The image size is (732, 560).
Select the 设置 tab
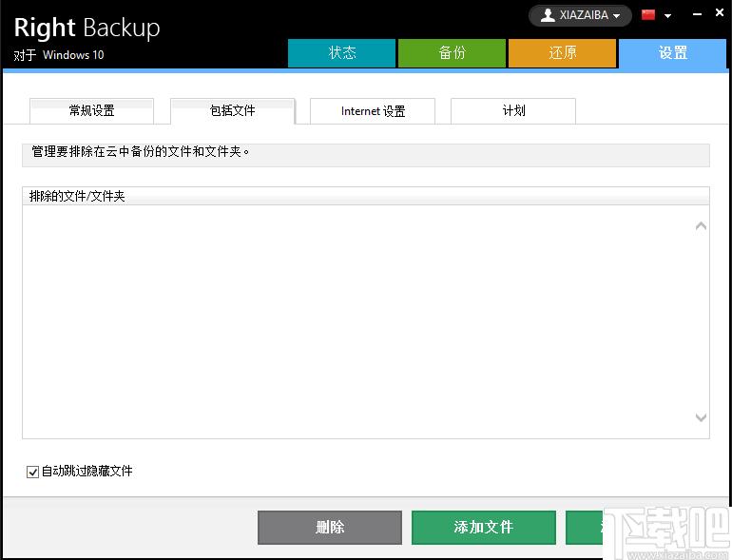[672, 53]
